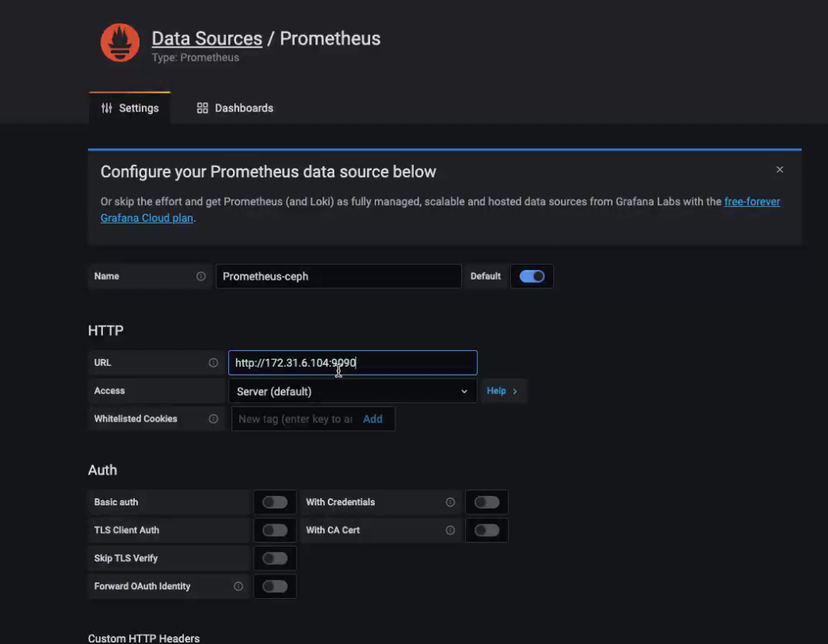The width and height of the screenshot is (828, 644).
Task: Toggle the Default data source switch
Action: [x=532, y=276]
